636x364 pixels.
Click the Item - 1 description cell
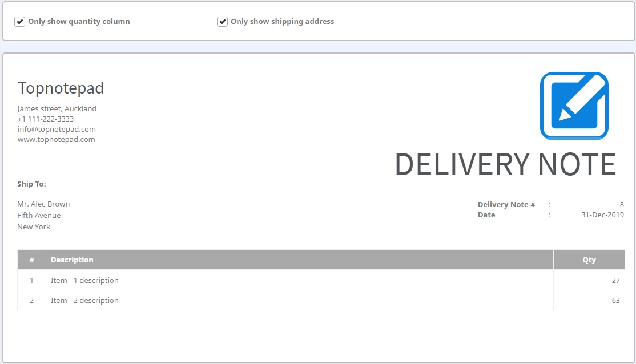click(300, 280)
